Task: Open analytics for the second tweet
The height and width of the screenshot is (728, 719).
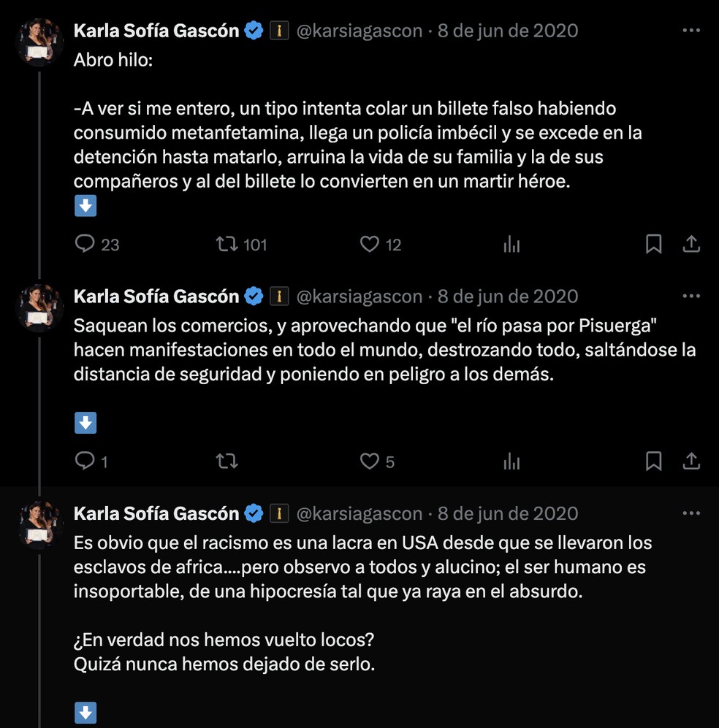Action: click(x=511, y=461)
